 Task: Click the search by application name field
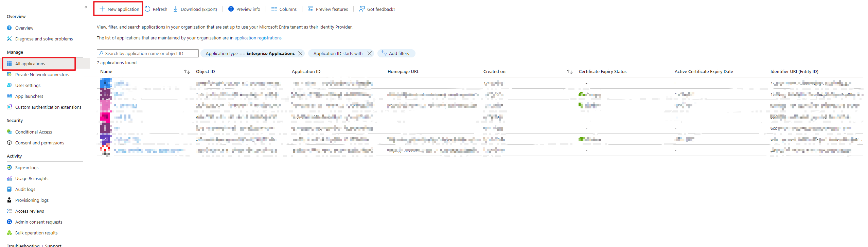pos(148,53)
